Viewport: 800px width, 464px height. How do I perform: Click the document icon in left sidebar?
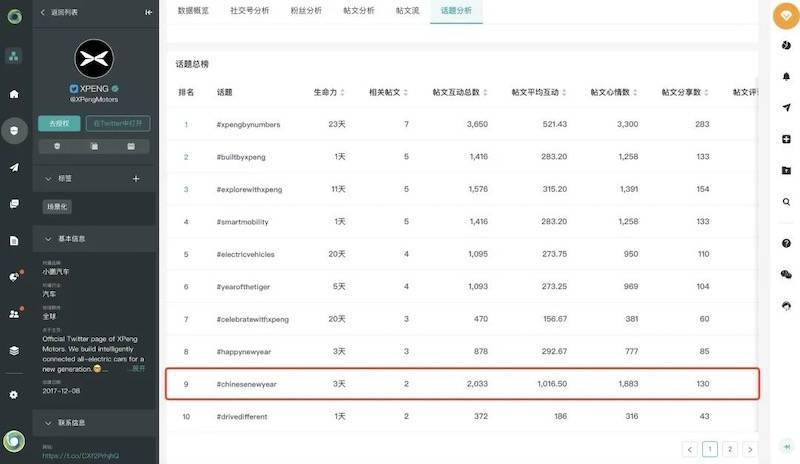point(14,241)
